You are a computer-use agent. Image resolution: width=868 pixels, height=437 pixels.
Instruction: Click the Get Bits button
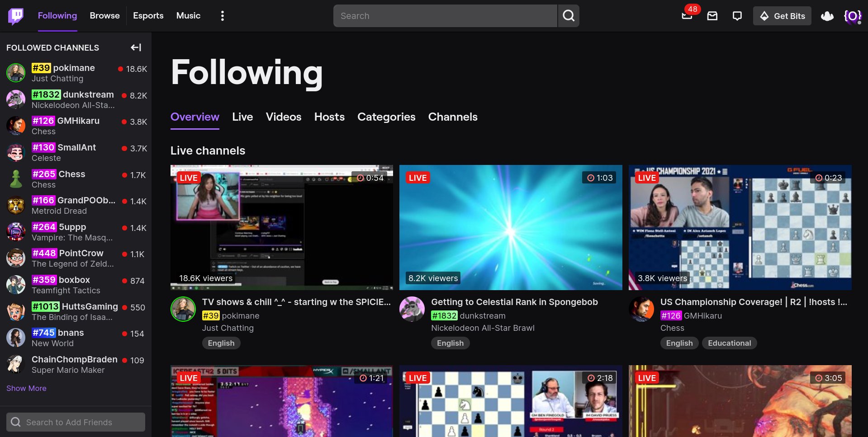point(782,16)
